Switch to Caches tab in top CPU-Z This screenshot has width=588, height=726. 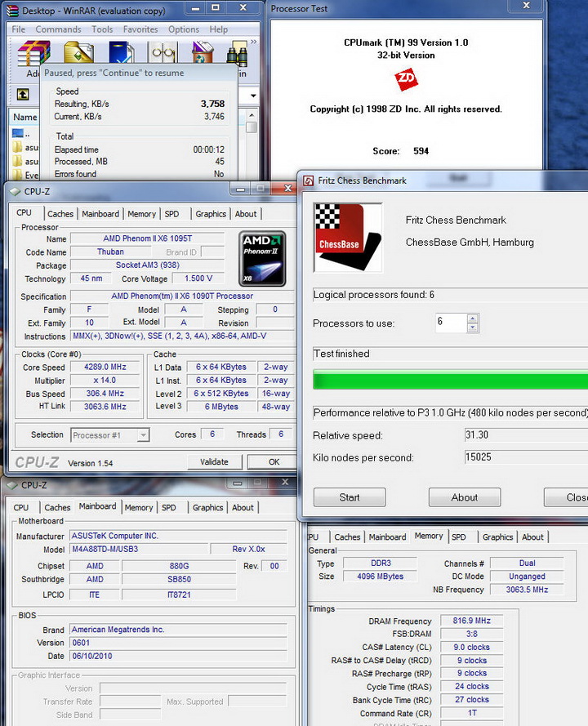pyautogui.click(x=60, y=214)
